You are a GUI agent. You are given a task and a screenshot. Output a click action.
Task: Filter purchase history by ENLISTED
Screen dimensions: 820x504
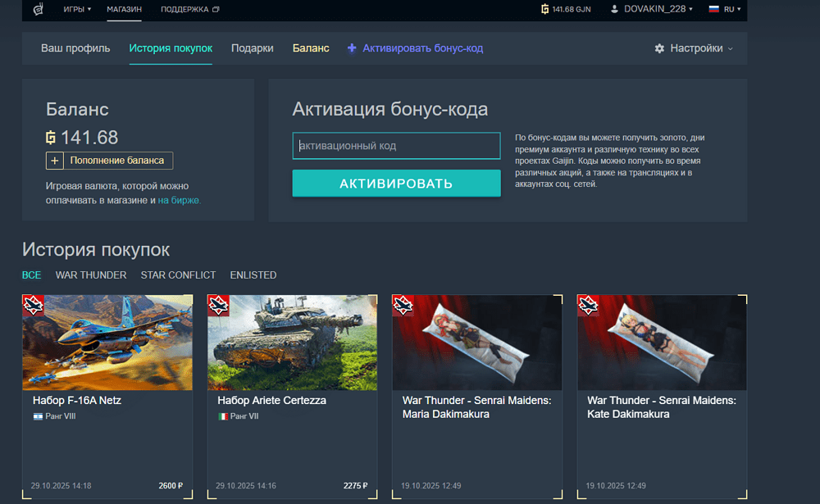pos(253,275)
